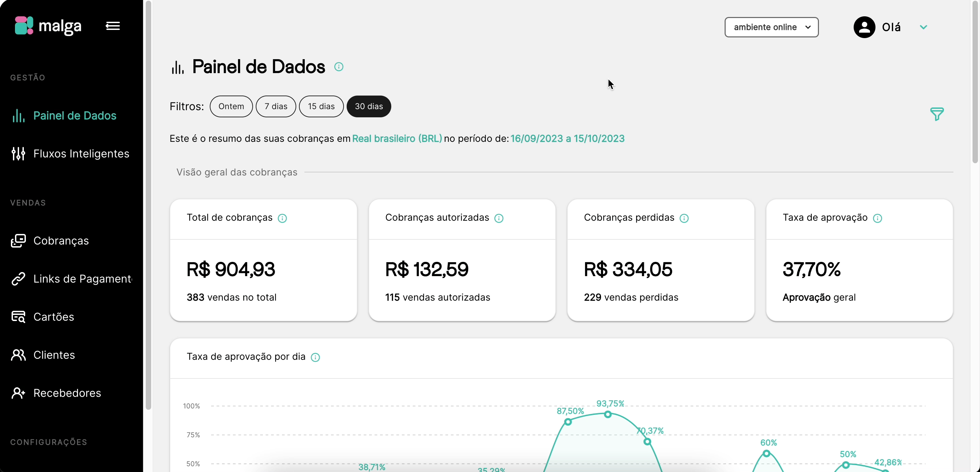Click the info icon beside Taxa de aprovação por dia
Viewport: 980px width, 472px height.
pos(315,357)
